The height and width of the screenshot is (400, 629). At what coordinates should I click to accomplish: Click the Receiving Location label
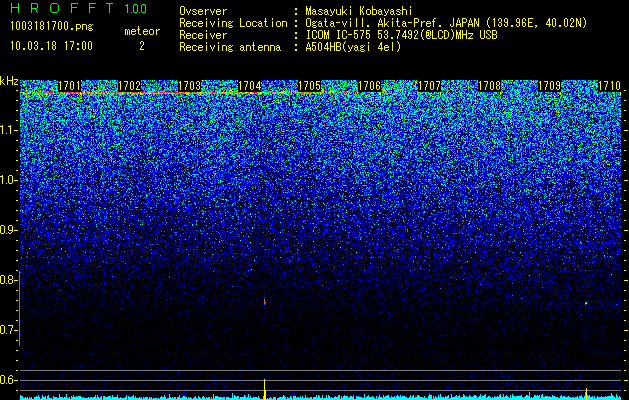(233, 23)
